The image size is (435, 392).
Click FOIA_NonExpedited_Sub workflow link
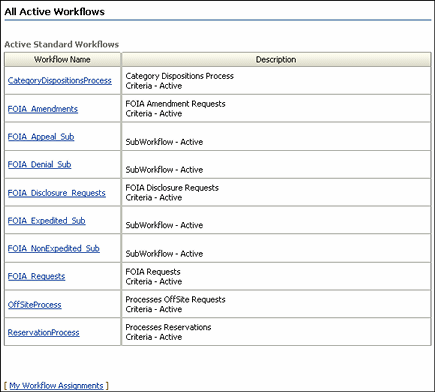[x=54, y=249]
